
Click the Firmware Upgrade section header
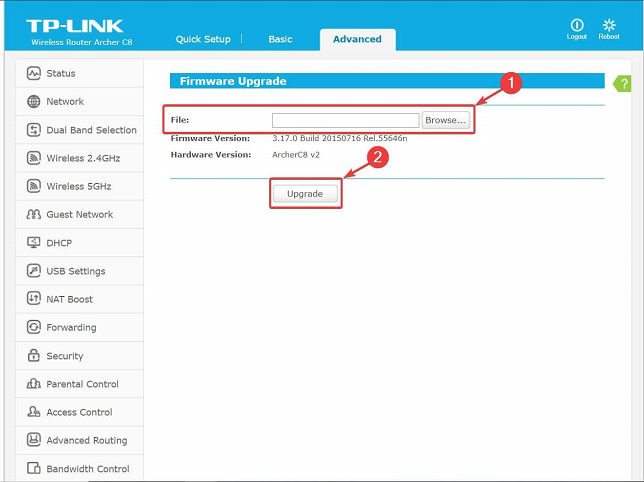tap(387, 81)
